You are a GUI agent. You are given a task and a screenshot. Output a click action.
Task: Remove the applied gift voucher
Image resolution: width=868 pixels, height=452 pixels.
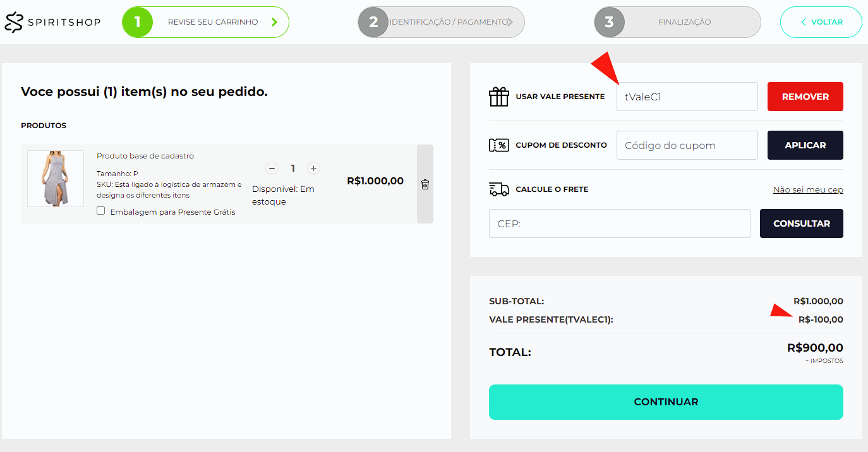click(x=805, y=97)
